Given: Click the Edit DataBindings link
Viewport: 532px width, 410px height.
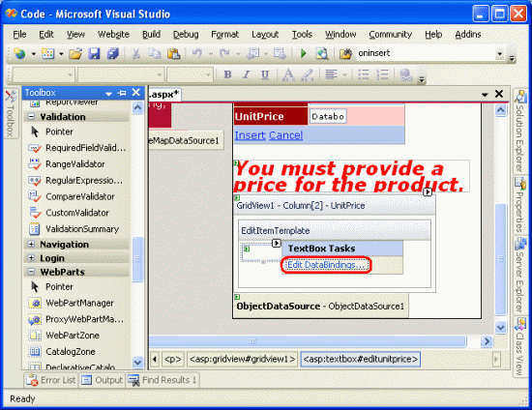Looking at the screenshot, I should pos(326,265).
